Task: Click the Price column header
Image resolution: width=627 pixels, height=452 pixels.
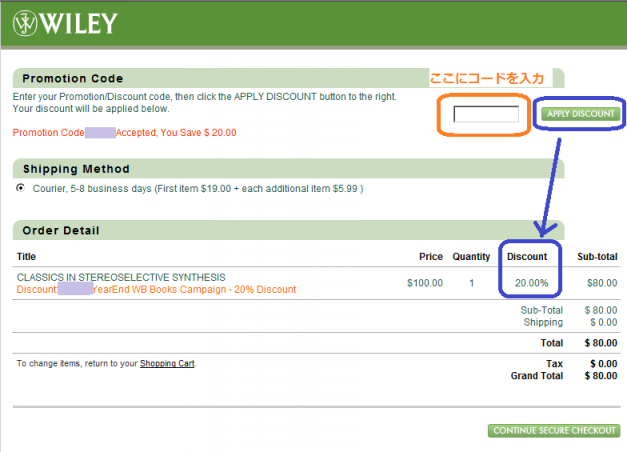Action: click(430, 257)
